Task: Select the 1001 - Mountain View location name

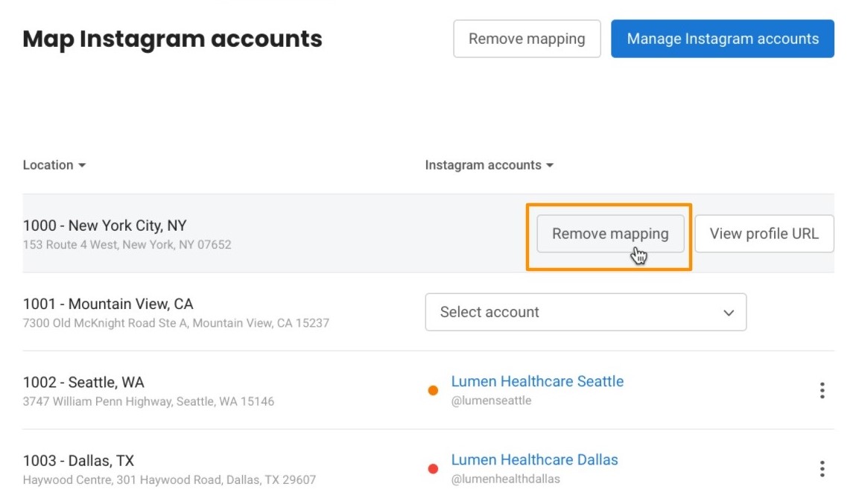Action: (x=108, y=304)
